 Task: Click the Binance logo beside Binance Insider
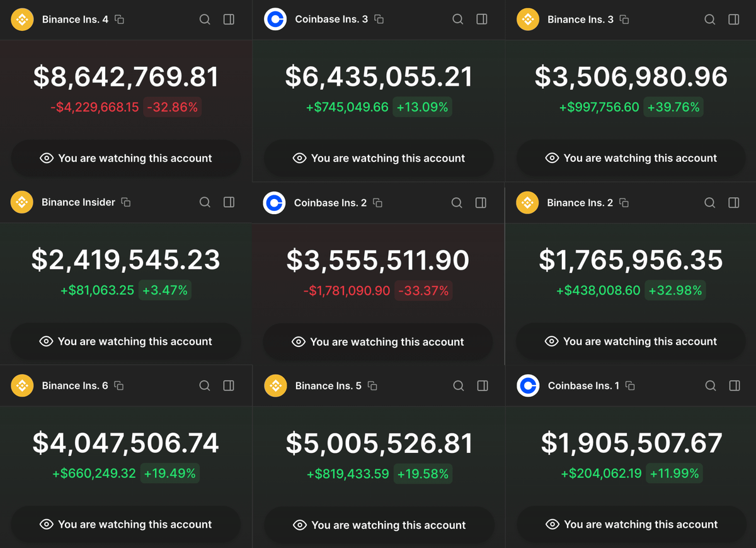22,202
